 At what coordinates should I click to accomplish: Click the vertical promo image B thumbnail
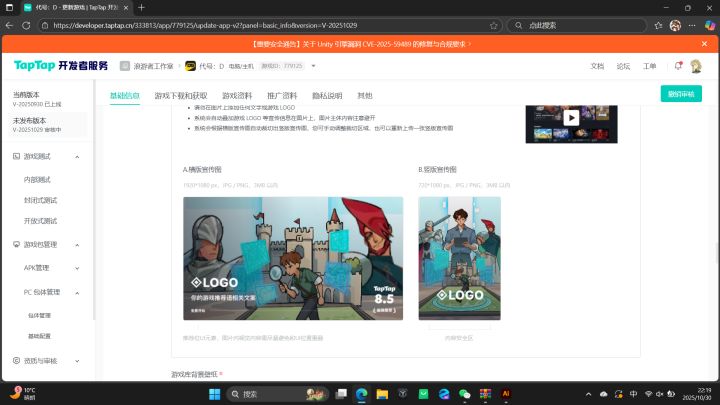(460, 259)
